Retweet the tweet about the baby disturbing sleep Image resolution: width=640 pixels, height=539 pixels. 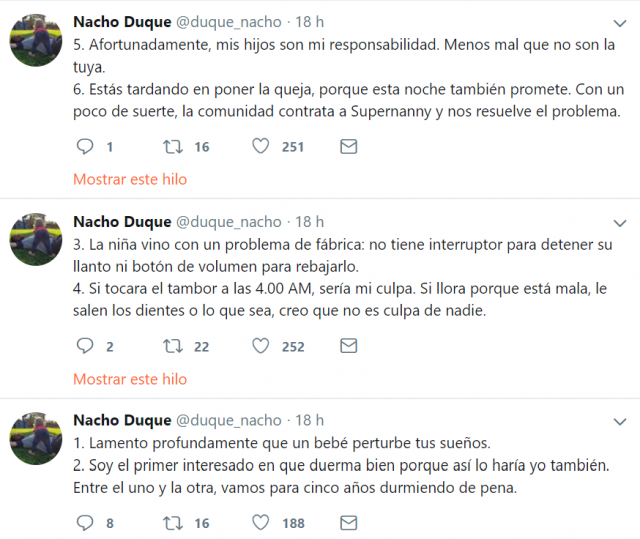click(x=173, y=522)
